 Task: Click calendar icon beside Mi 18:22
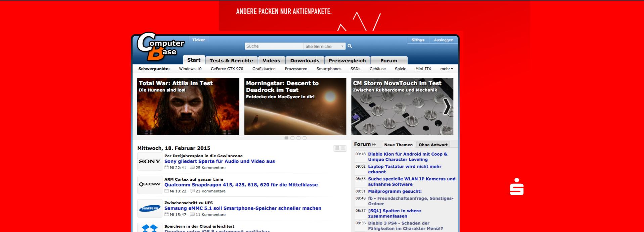point(167,191)
